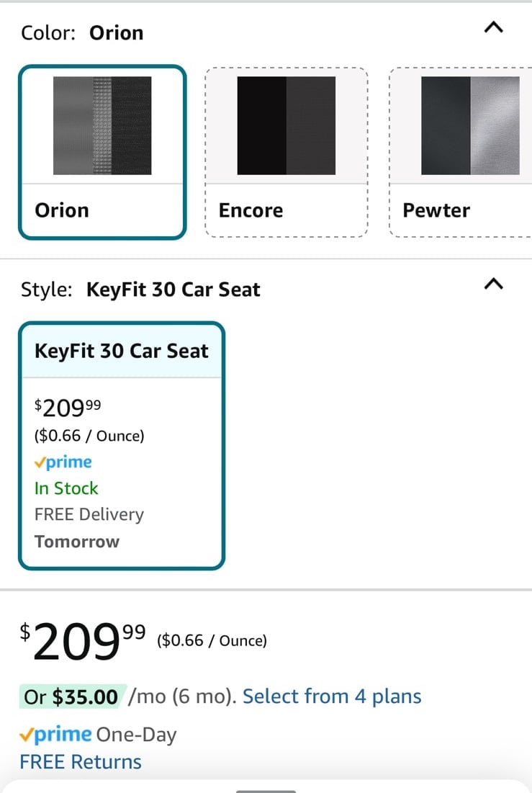Image resolution: width=532 pixels, height=793 pixels.
Task: Click the prime logo beside One-Day
Action: coord(55,734)
